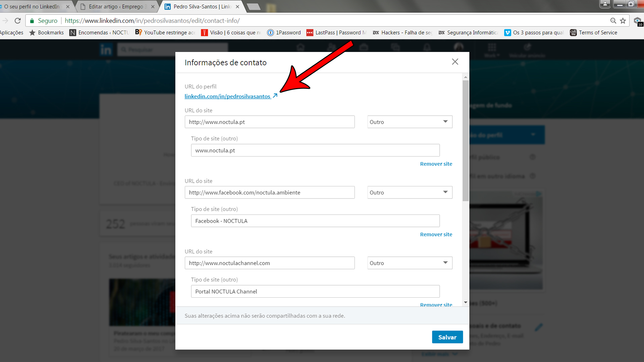Click the zoom magnifier icon in address bar
The image size is (644, 362).
pos(613,21)
